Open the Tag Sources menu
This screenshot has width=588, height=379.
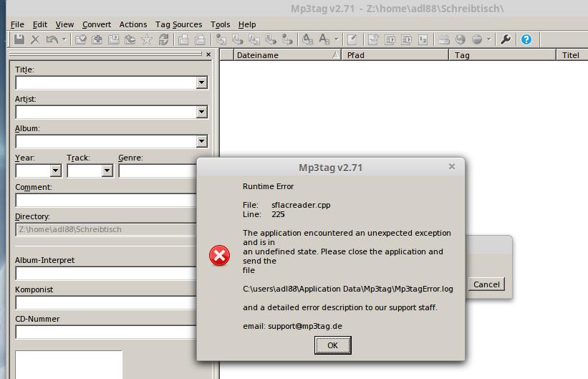pos(178,24)
